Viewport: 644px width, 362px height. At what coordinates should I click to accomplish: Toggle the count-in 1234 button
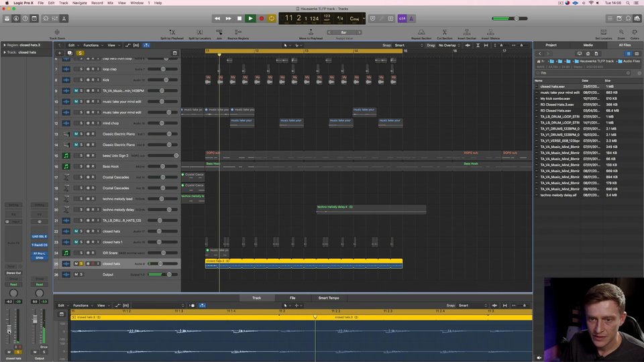point(402,19)
